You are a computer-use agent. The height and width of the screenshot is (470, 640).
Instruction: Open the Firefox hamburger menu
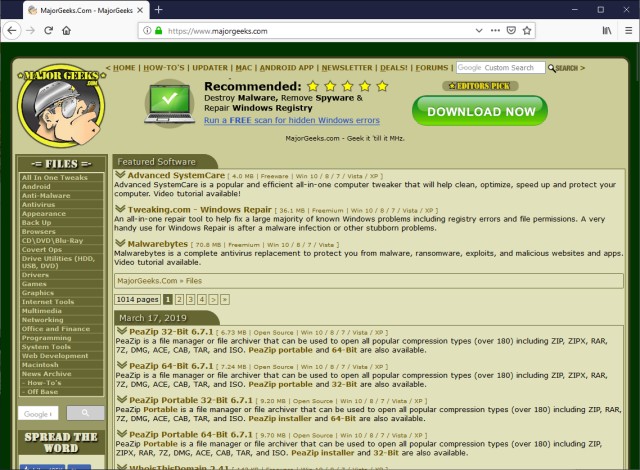click(x=629, y=31)
